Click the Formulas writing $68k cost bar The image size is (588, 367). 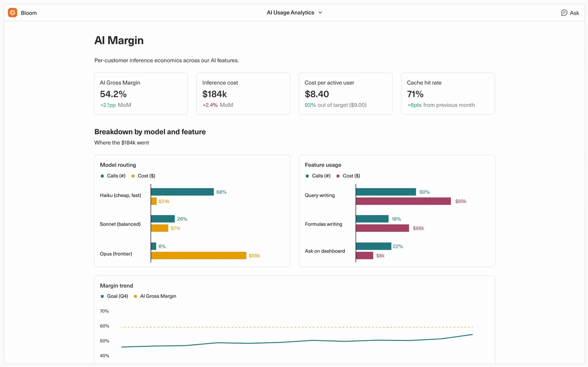pos(382,228)
